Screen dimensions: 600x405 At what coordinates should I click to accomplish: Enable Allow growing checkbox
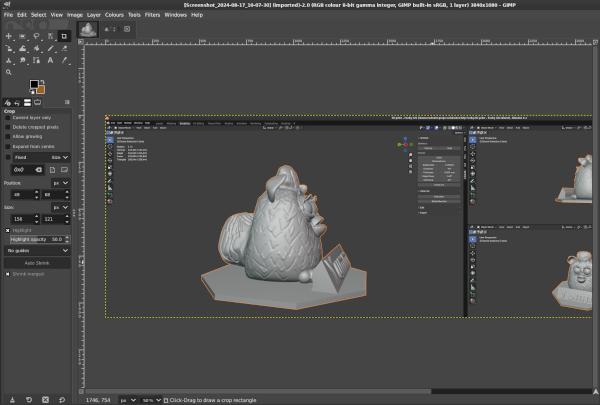[x=8, y=137]
